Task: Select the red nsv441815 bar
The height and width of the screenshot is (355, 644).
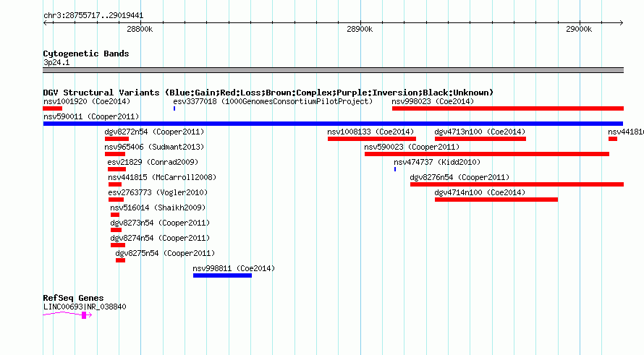Action: point(115,184)
